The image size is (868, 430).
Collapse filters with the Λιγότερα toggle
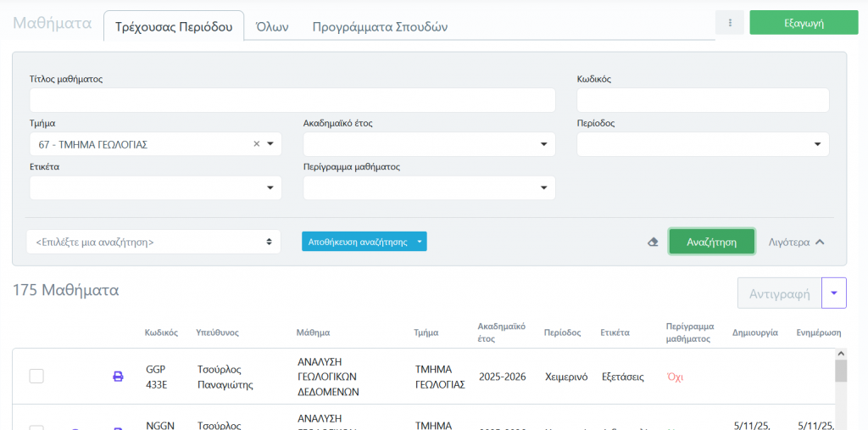point(795,242)
